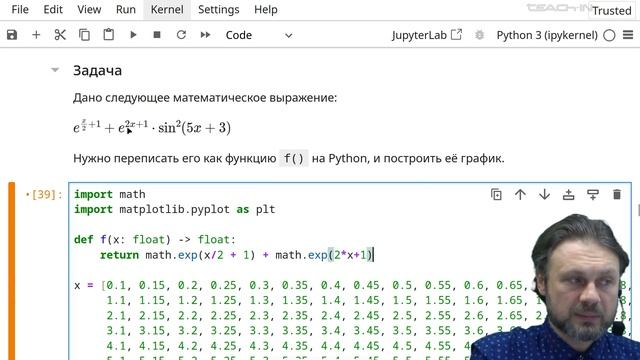Click 'import matplotlib.pyplot as plt' line
The height and width of the screenshot is (360, 640).
point(175,209)
